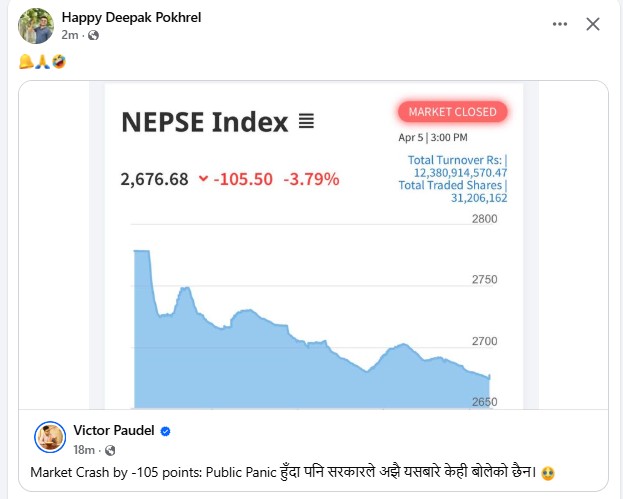The image size is (623, 499).
Task: Click Victor Paudel's blue verified badge
Action: pyautogui.click(x=166, y=431)
